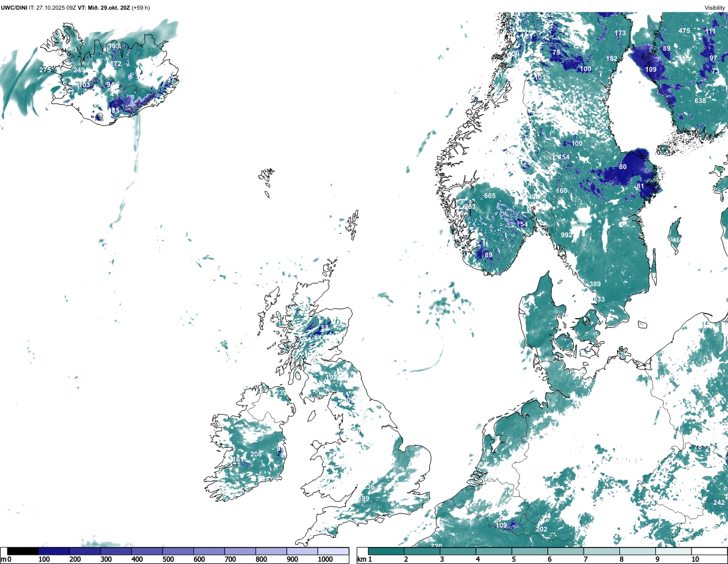728x564 pixels.
Task: Click the '605' value over Norway
Action: coord(490,196)
